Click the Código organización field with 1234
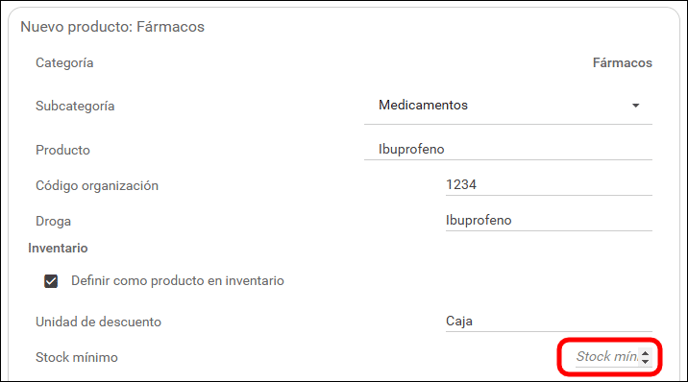Screen dimensions: 688x382 [549, 185]
